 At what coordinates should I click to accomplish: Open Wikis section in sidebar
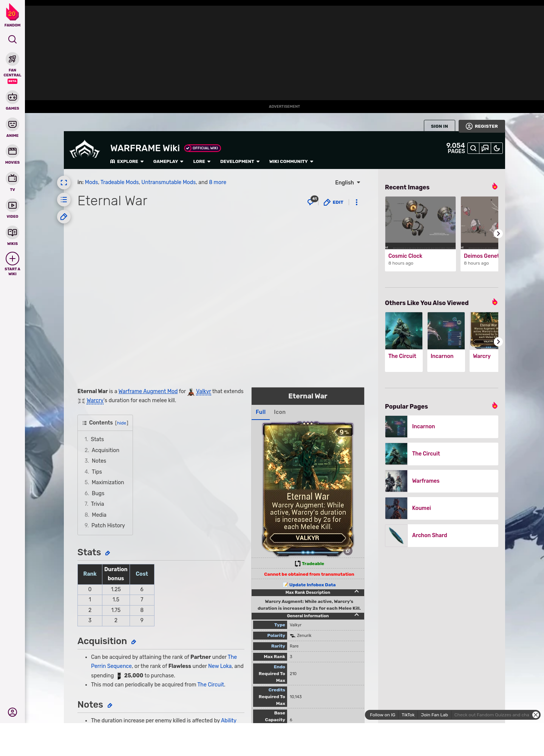click(x=12, y=236)
